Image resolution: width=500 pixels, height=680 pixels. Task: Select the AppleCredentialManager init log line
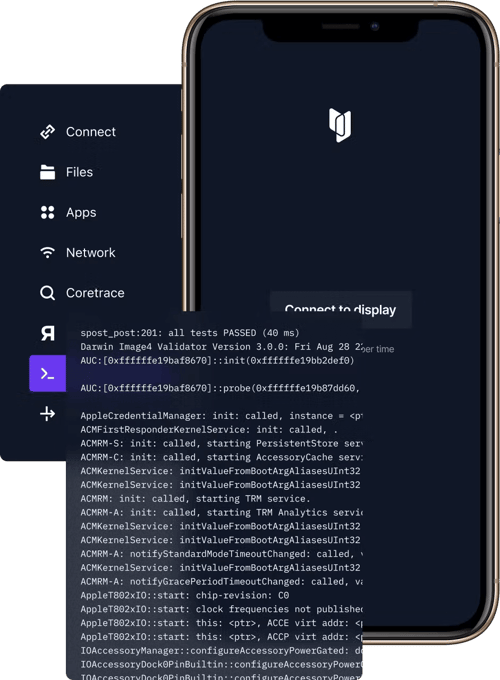[221, 415]
